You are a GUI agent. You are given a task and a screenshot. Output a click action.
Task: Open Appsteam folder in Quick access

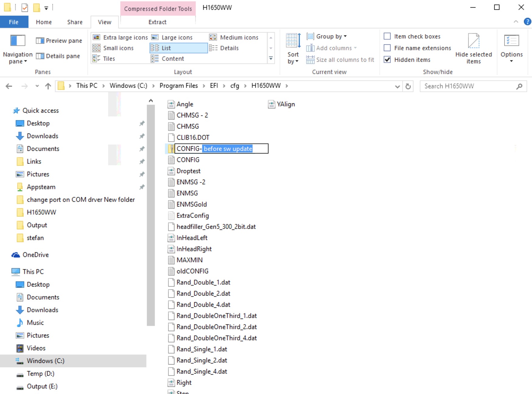pos(41,187)
